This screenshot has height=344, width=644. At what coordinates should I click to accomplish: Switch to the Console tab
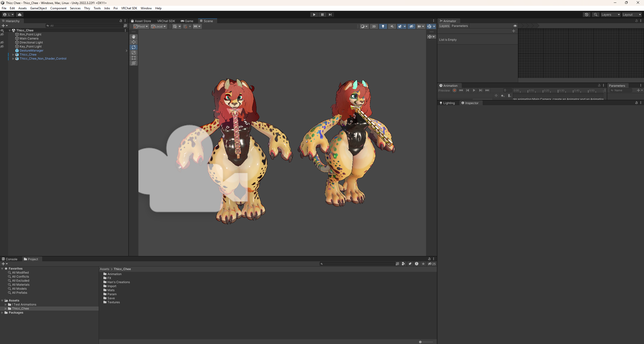click(10, 259)
